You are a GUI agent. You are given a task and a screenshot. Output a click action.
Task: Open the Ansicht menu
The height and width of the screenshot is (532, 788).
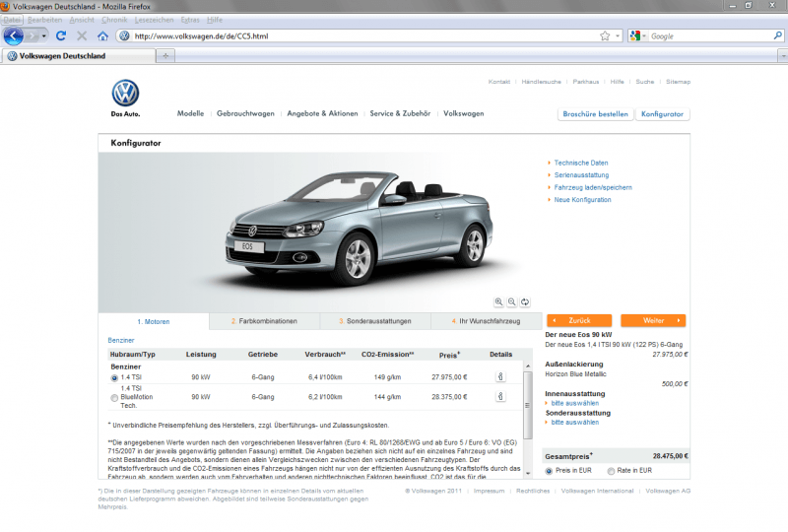pos(82,20)
